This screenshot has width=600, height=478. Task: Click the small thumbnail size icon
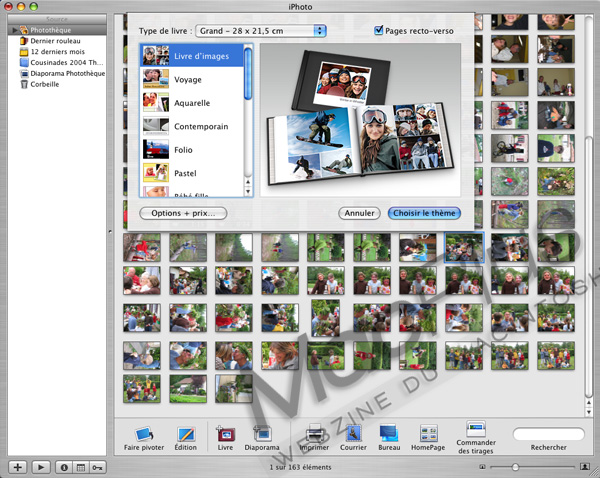tap(483, 467)
